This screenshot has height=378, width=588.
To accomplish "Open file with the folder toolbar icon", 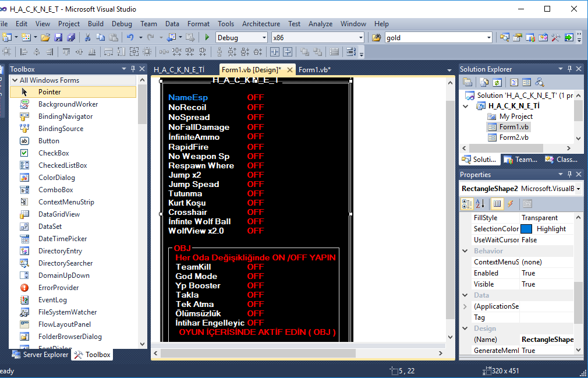I will (x=45, y=37).
